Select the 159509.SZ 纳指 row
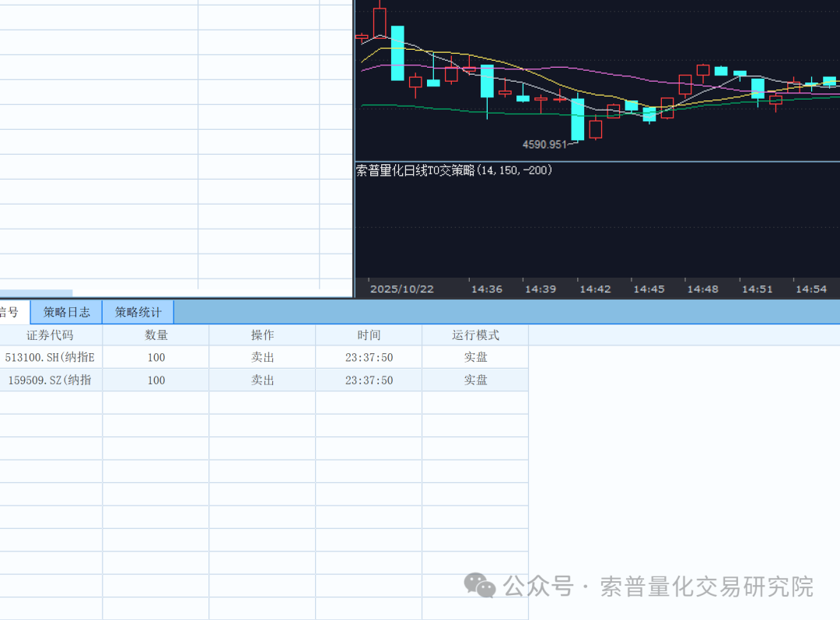Image resolution: width=840 pixels, height=620 pixels. point(51,380)
